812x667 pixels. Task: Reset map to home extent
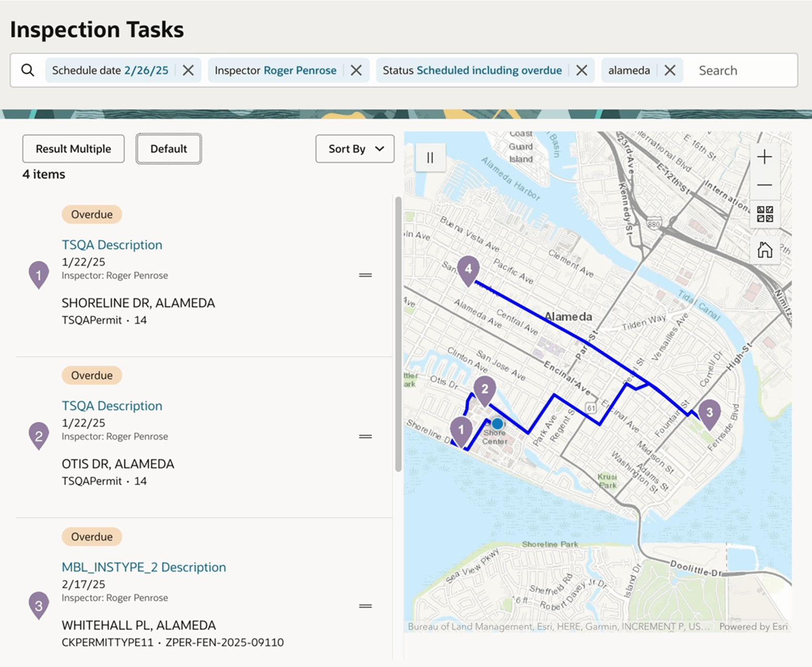pyautogui.click(x=765, y=250)
